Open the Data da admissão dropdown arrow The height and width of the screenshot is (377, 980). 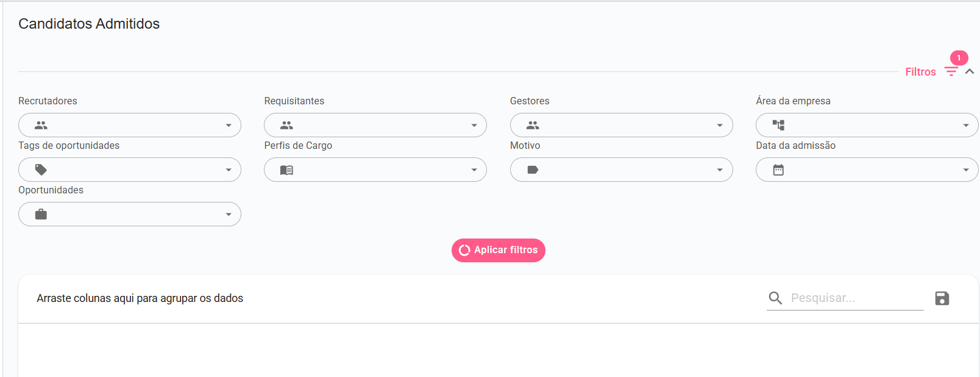click(x=966, y=170)
